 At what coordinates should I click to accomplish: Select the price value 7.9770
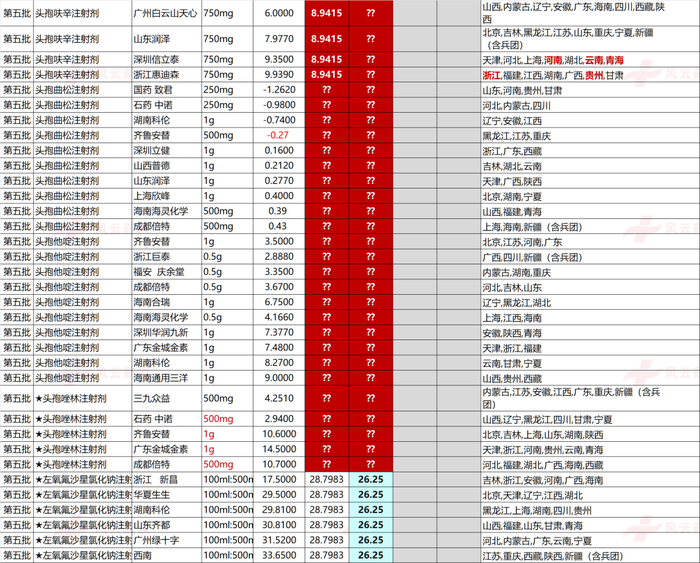coord(279,39)
